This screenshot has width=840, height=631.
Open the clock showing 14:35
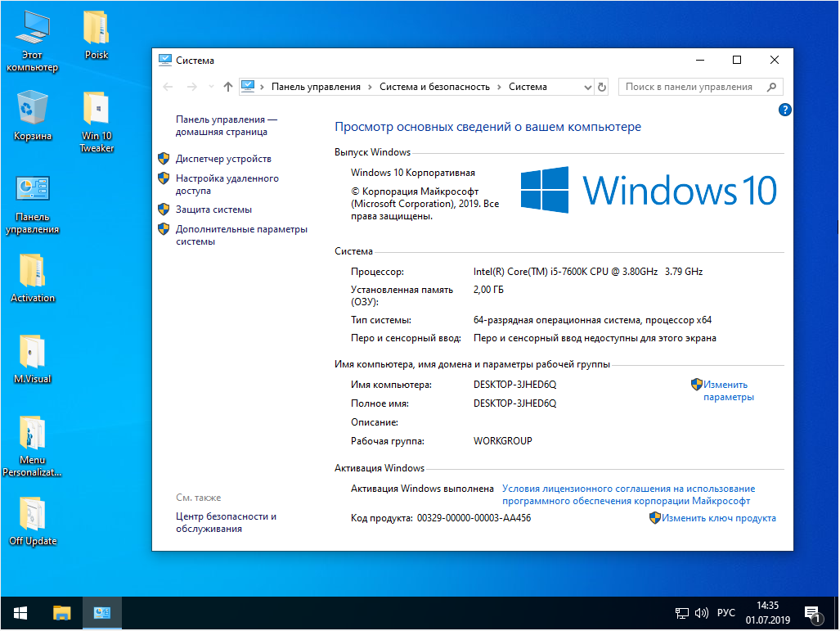click(x=768, y=613)
